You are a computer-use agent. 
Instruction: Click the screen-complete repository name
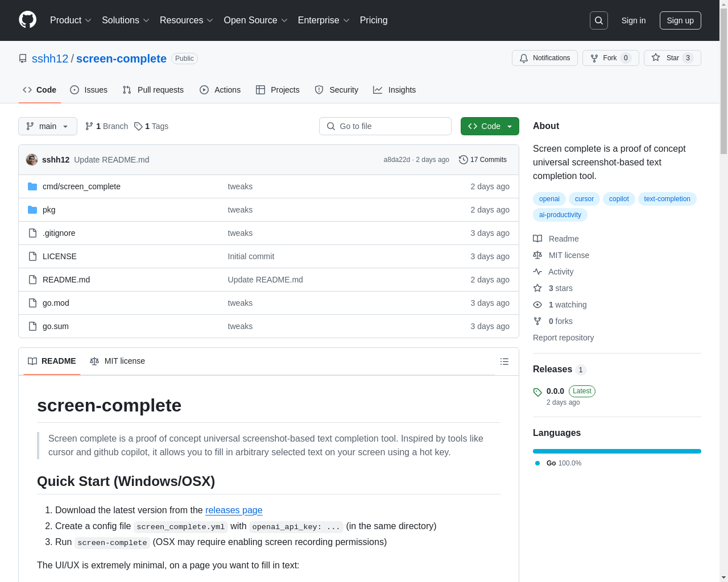(121, 59)
